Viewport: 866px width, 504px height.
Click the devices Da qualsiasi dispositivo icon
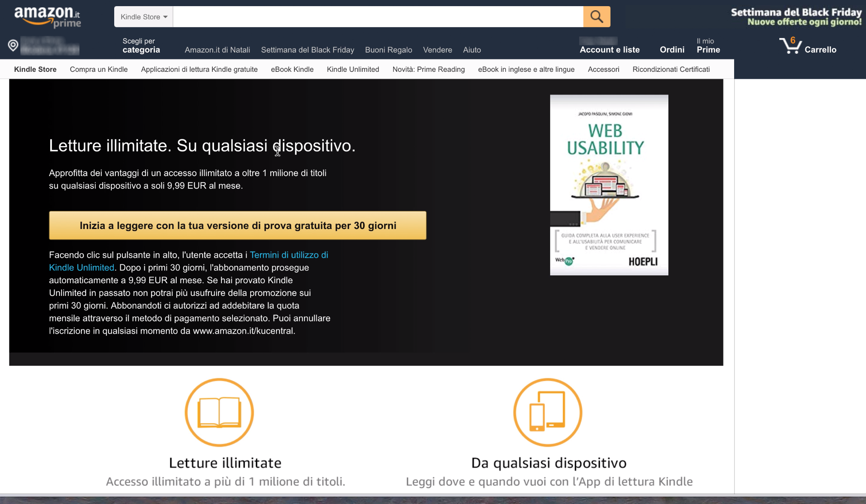pos(548,412)
